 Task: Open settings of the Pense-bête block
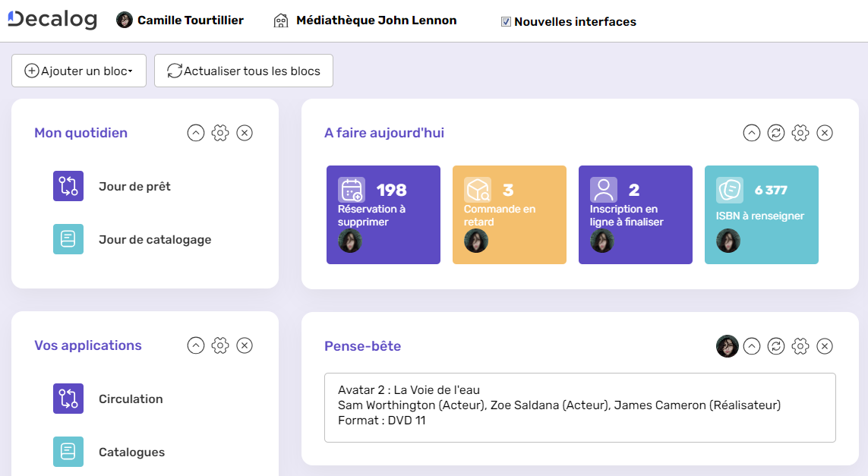point(800,346)
